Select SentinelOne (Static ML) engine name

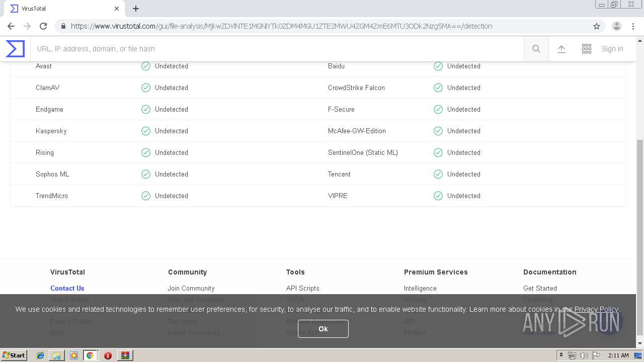(363, 152)
